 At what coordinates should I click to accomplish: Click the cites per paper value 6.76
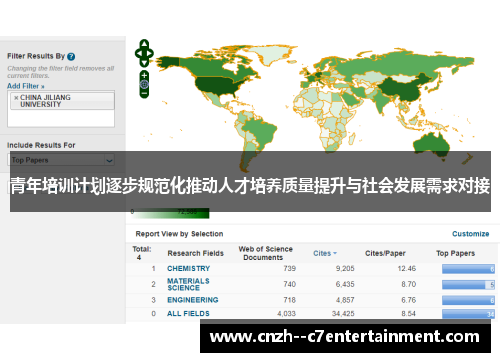pos(408,300)
